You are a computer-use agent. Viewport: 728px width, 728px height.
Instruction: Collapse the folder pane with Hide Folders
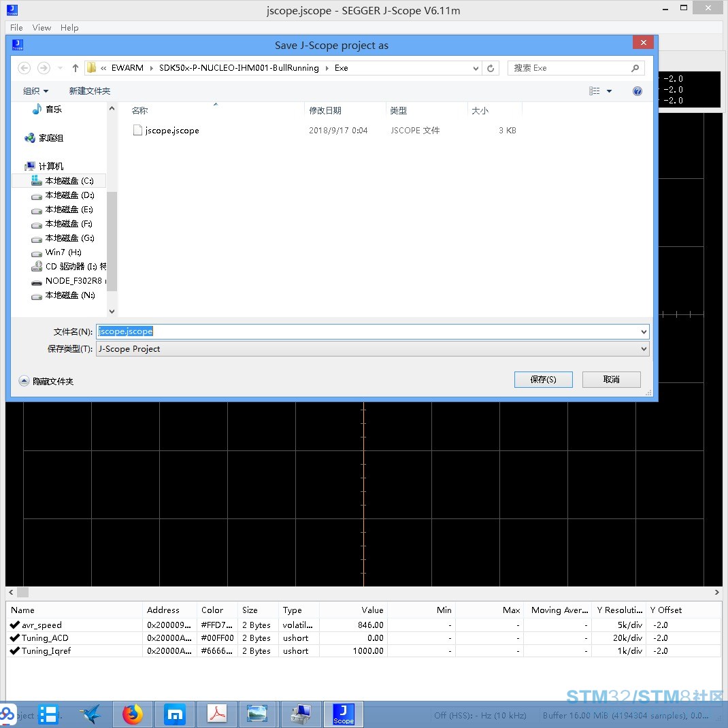coord(46,381)
